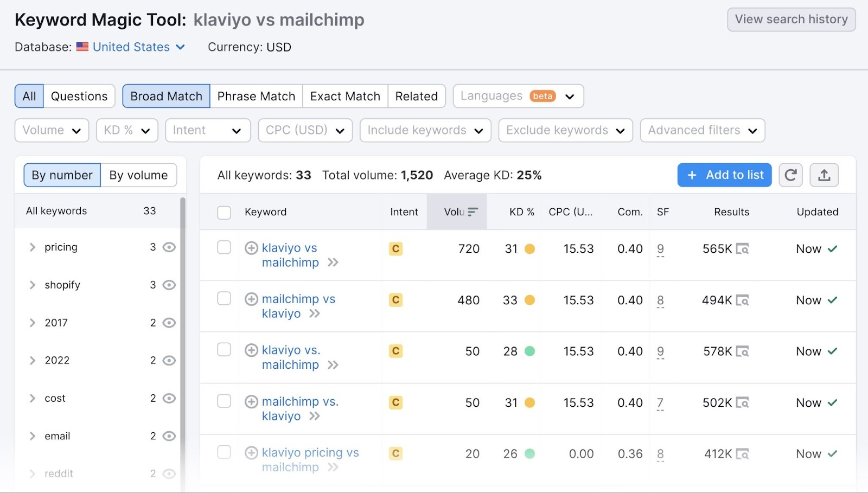Click the Add to list button
Screen dimensions: 868x493
click(724, 175)
